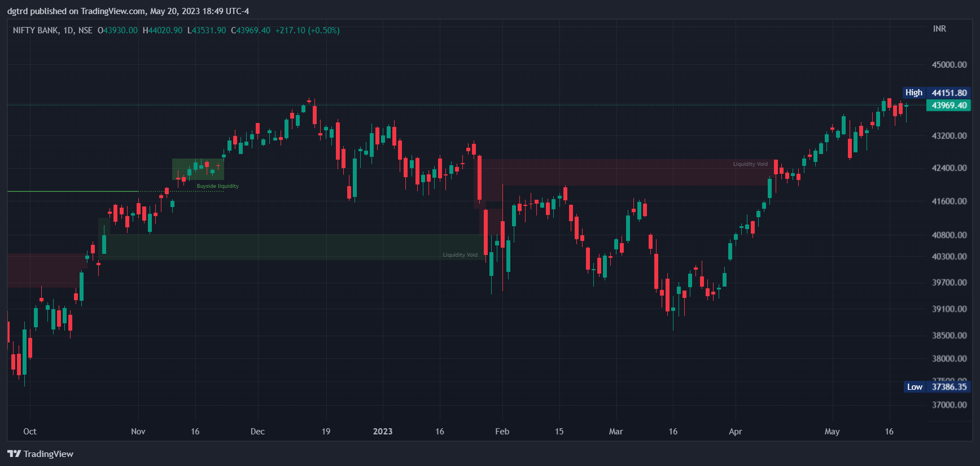Select the red Liquidity Void label near April

(750, 164)
